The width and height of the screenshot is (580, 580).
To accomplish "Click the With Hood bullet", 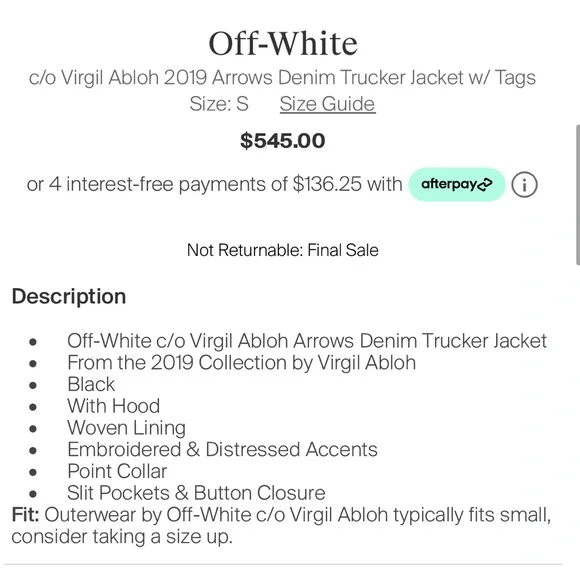I will (114, 406).
